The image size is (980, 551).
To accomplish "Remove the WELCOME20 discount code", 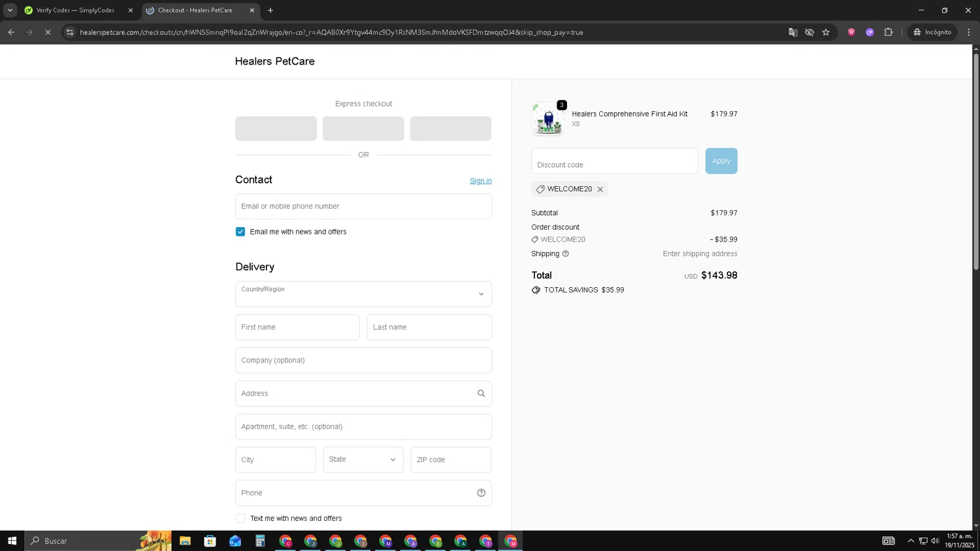I will tap(600, 189).
